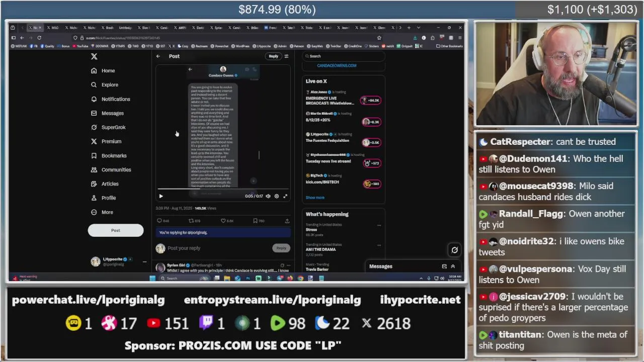Screen dimensions: 644x362
Task: Open The Fuentes Fedquisition stream
Action: click(x=344, y=139)
